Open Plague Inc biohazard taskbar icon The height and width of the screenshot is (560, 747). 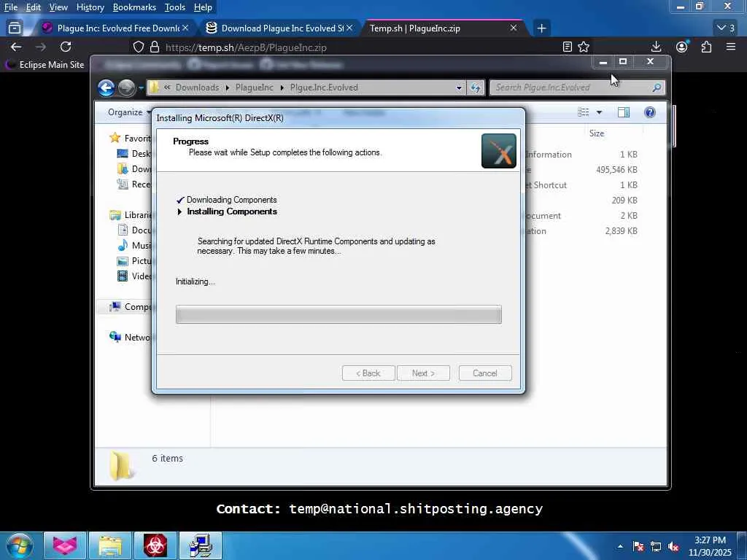coord(155,545)
